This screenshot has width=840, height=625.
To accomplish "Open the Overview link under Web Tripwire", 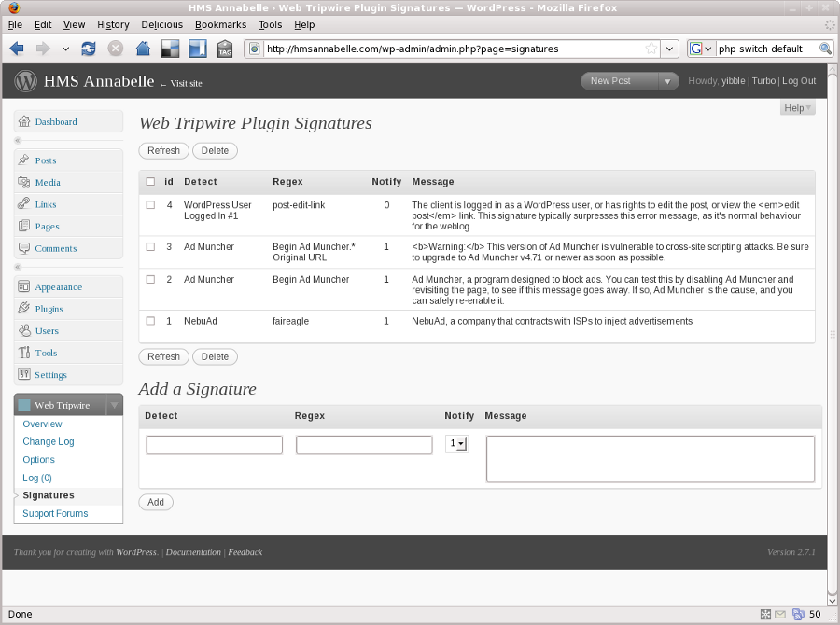I will (42, 424).
